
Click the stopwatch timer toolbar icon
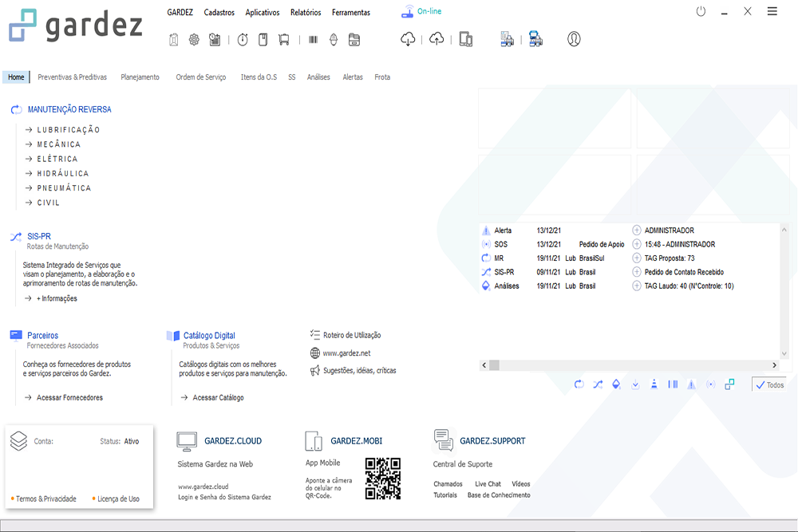[x=243, y=39]
